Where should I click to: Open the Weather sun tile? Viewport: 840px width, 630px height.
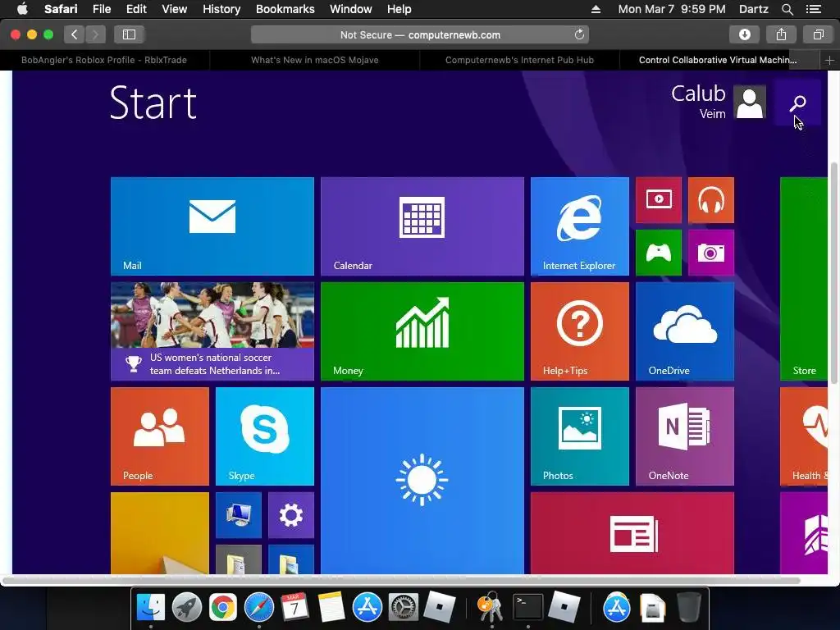pyautogui.click(x=422, y=481)
